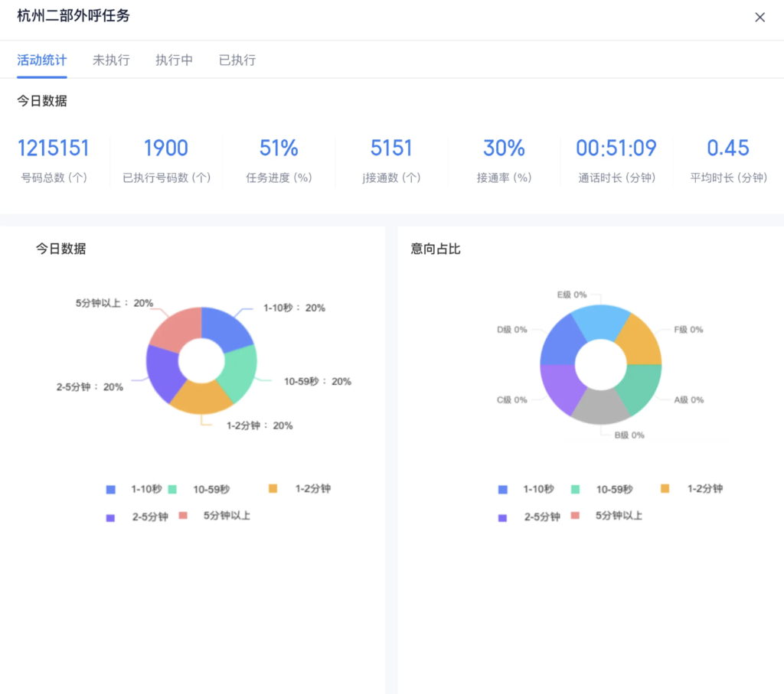784x694 pixels.
Task: Click the 接通率 30% statistic
Action: [504, 148]
